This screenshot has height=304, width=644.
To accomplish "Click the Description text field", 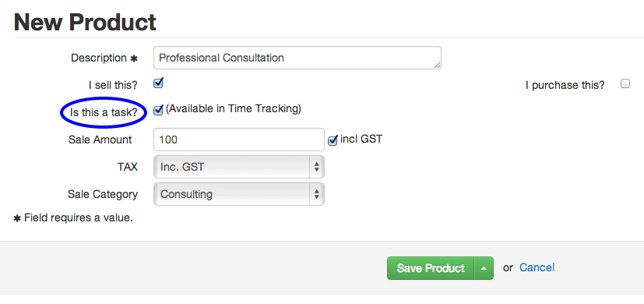I will 297,58.
